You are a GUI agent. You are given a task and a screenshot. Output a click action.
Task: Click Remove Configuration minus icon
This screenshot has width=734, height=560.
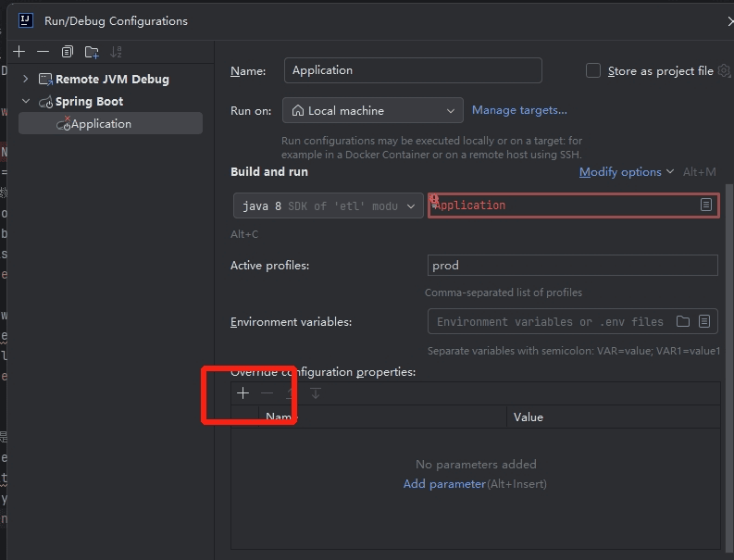point(43,52)
